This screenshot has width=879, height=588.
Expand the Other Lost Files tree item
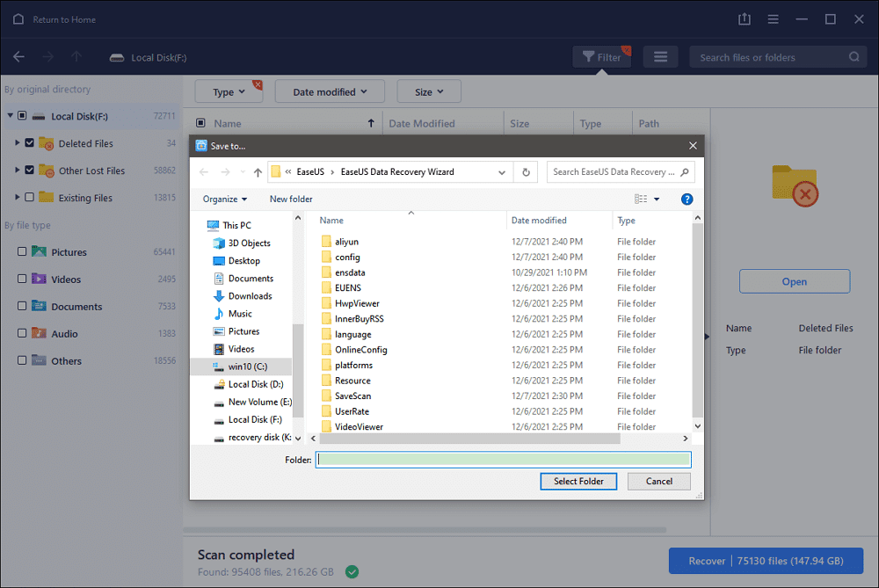pyautogui.click(x=17, y=170)
